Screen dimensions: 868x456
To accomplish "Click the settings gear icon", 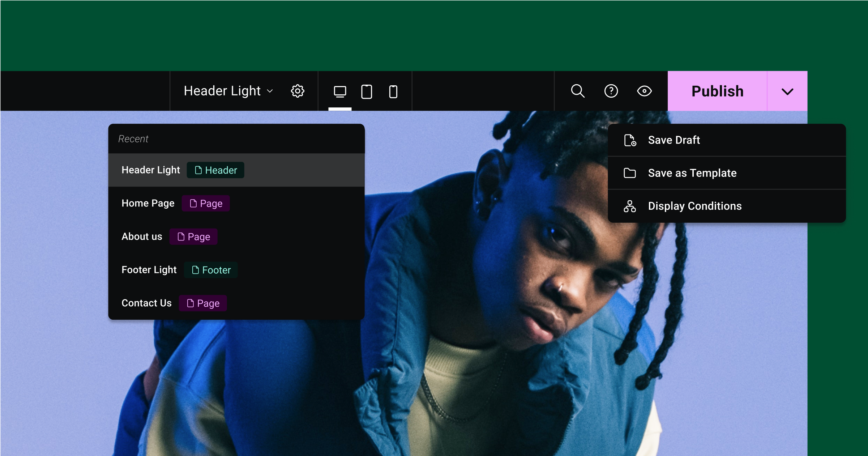I will click(299, 91).
